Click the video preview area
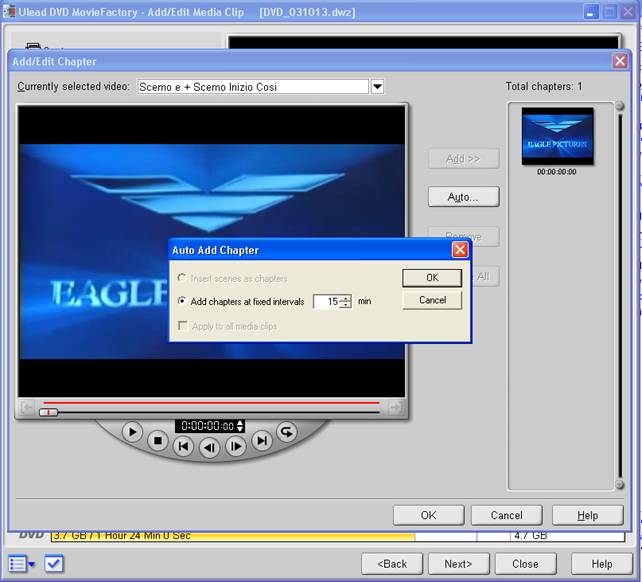Image resolution: width=642 pixels, height=582 pixels. (x=212, y=251)
